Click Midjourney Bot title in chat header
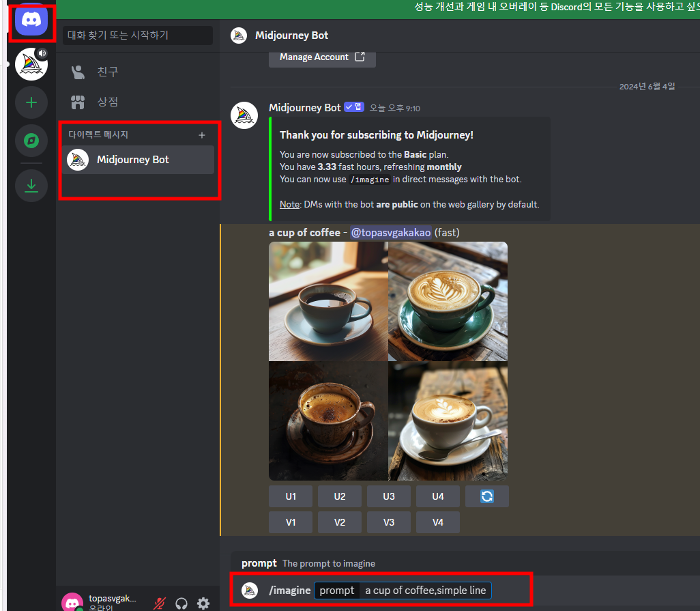Viewport: 700px width, 611px height. tap(291, 35)
